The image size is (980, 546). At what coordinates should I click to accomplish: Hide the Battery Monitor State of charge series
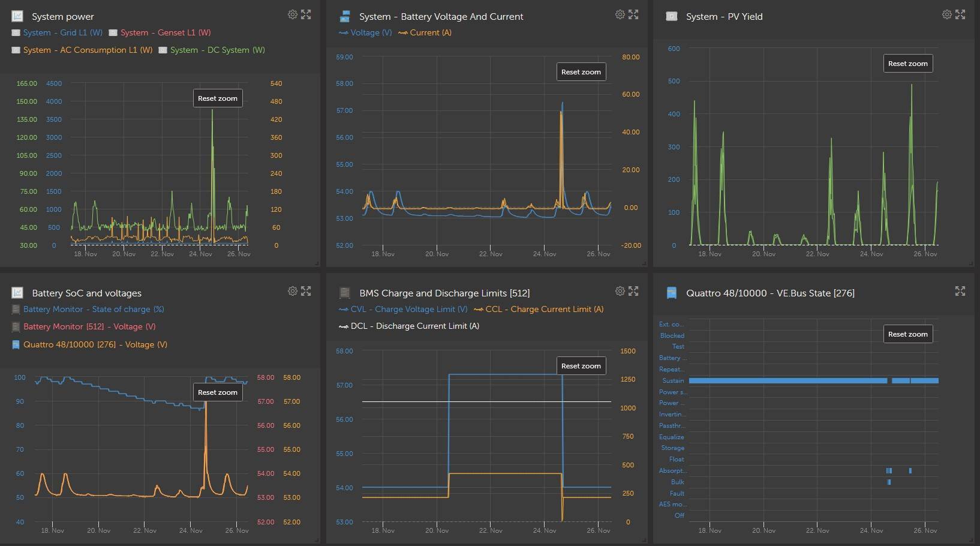(x=93, y=309)
